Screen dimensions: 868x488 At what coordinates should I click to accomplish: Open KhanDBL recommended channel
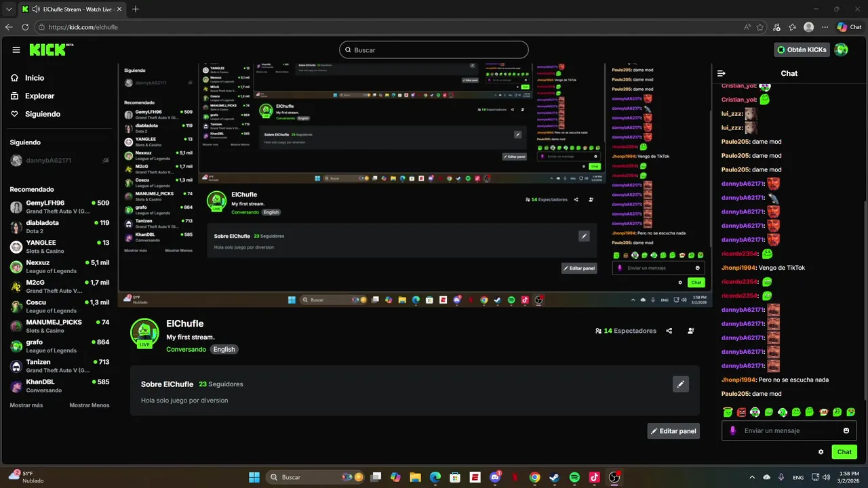[60, 386]
